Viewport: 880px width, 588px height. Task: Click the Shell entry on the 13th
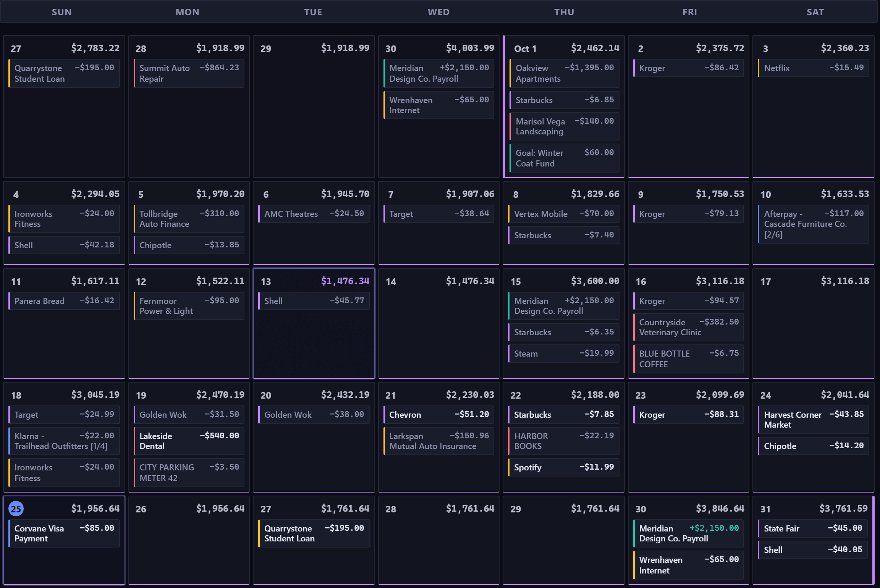pyautogui.click(x=314, y=301)
